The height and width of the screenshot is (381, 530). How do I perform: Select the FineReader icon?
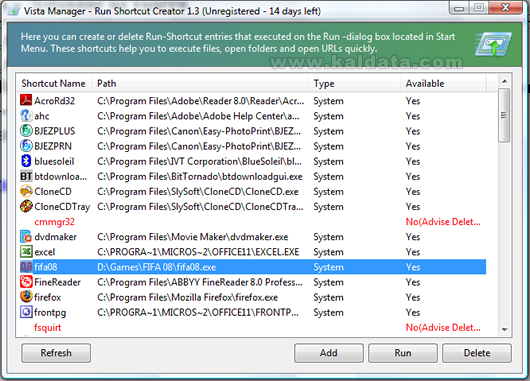[x=26, y=282]
